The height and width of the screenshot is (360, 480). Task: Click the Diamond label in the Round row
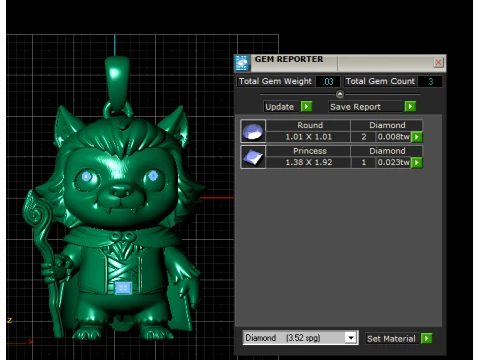387,125
